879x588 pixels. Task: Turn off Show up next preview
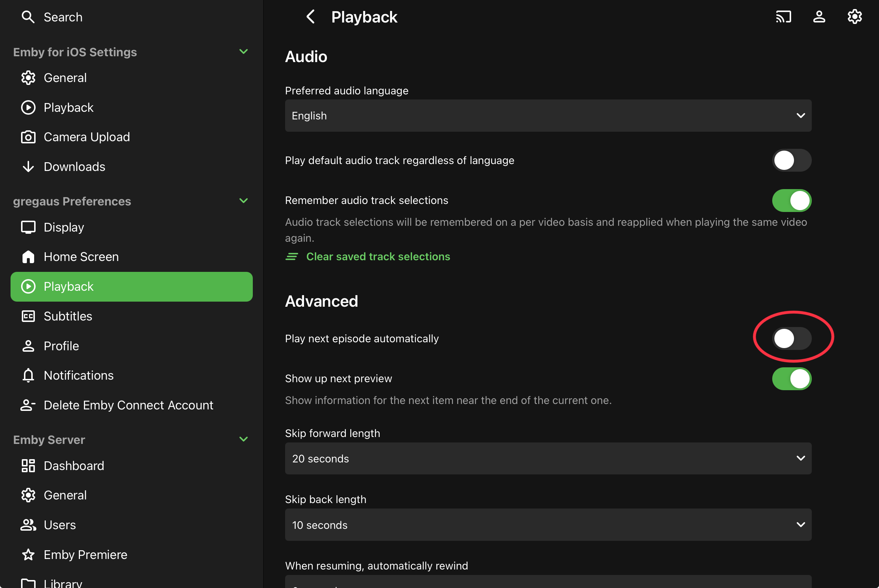[x=791, y=378]
